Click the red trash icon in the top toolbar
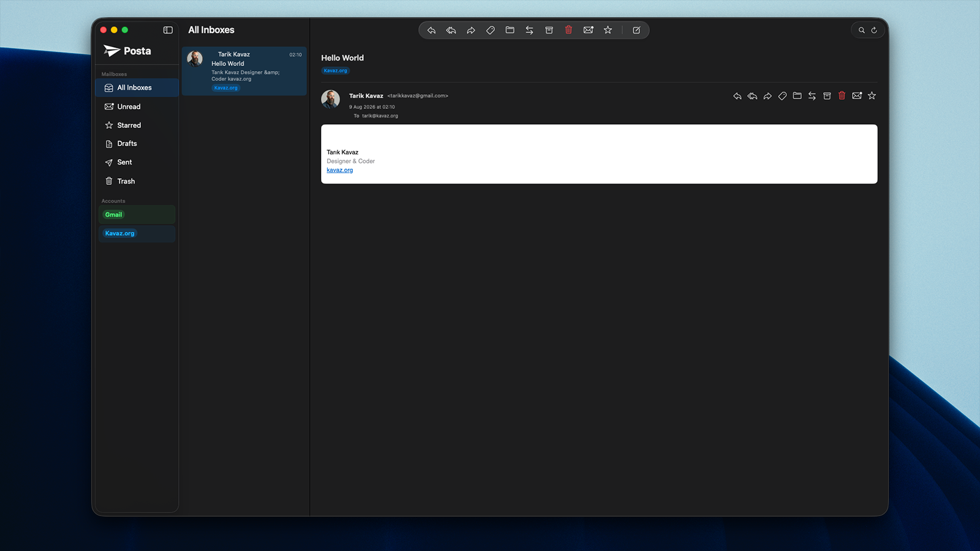The width and height of the screenshot is (980, 551). 568,30
